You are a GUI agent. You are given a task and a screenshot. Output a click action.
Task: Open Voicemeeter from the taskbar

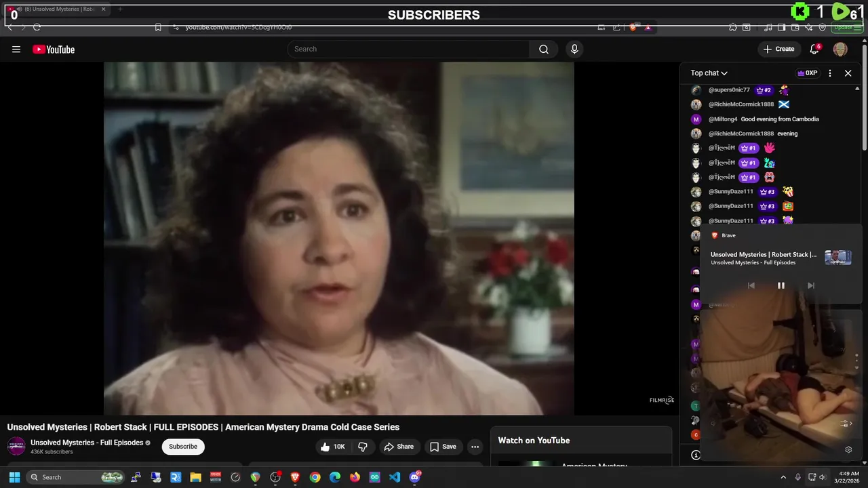pos(216,477)
